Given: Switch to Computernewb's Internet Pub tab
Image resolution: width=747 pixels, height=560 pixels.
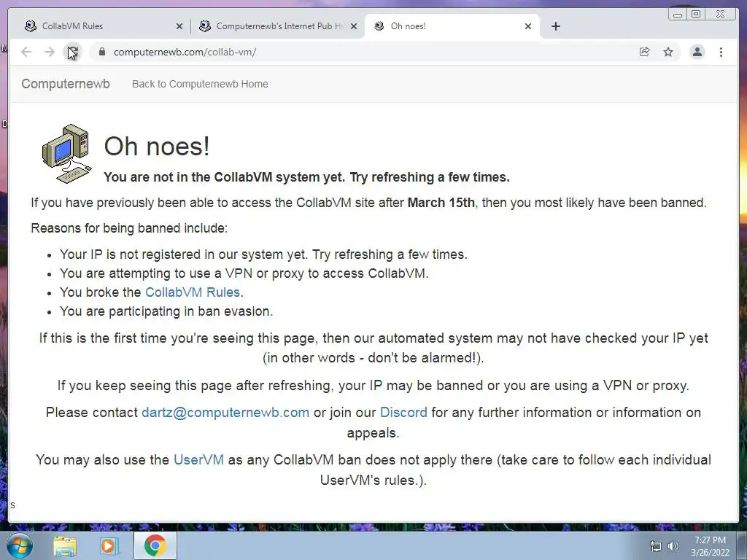Looking at the screenshot, I should [279, 26].
